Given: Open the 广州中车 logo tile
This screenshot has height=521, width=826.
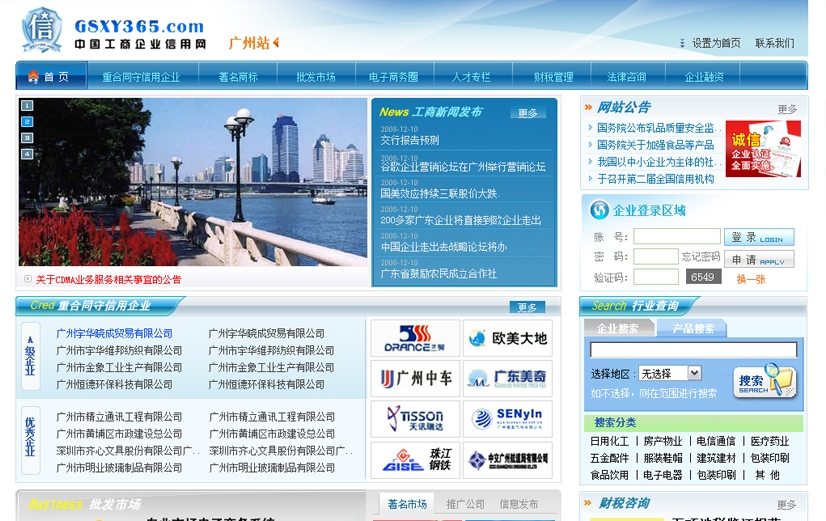Looking at the screenshot, I should click(415, 378).
